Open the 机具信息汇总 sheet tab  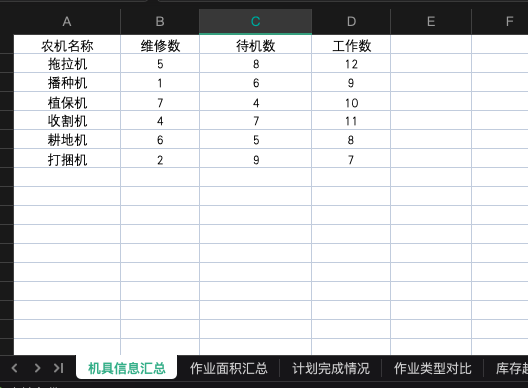[x=127, y=368]
